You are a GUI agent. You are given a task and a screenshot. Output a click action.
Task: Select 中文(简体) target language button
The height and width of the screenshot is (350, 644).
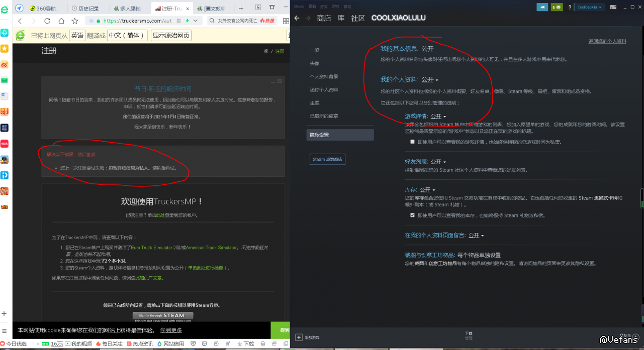pos(127,36)
